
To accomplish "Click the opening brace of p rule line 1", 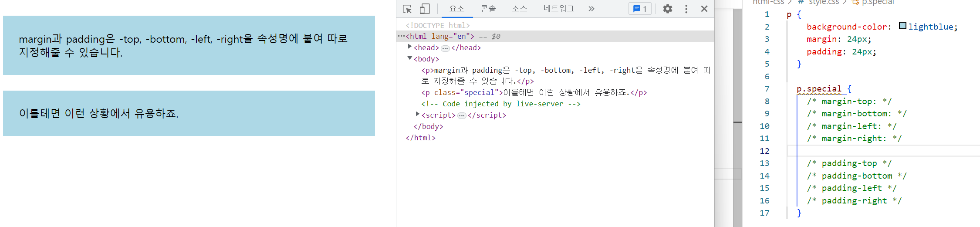I will pyautogui.click(x=799, y=14).
